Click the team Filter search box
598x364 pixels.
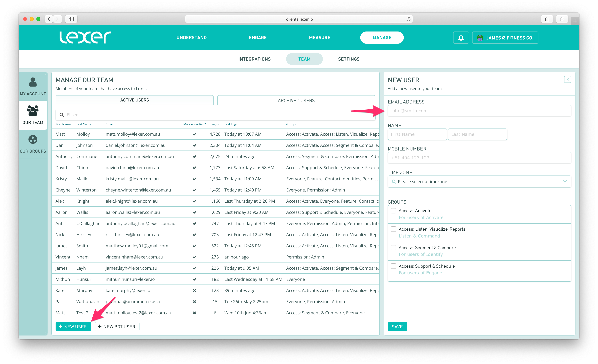[215, 115]
